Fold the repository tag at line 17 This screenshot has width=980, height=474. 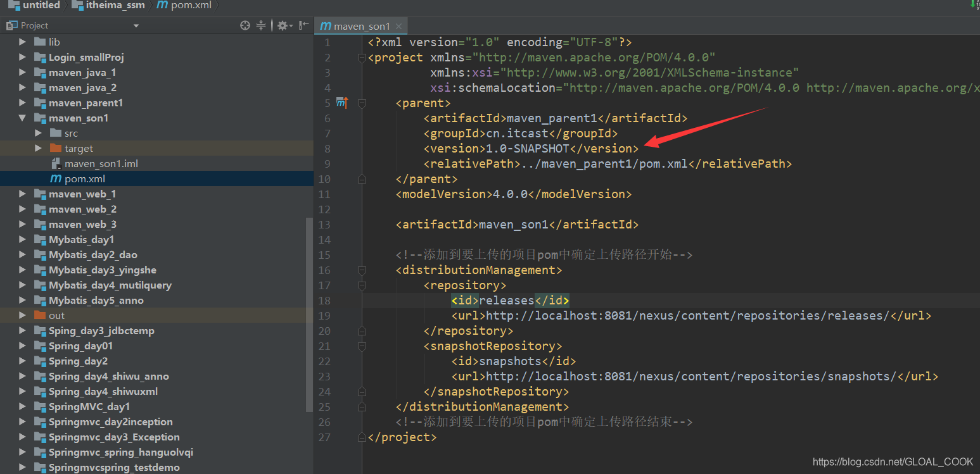tap(362, 285)
